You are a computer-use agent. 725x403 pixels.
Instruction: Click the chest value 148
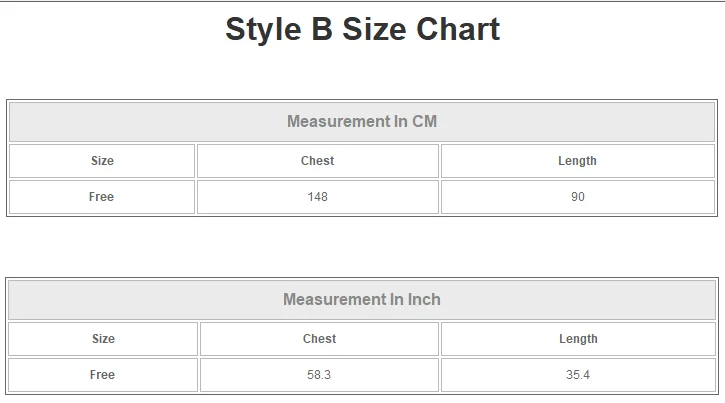318,197
